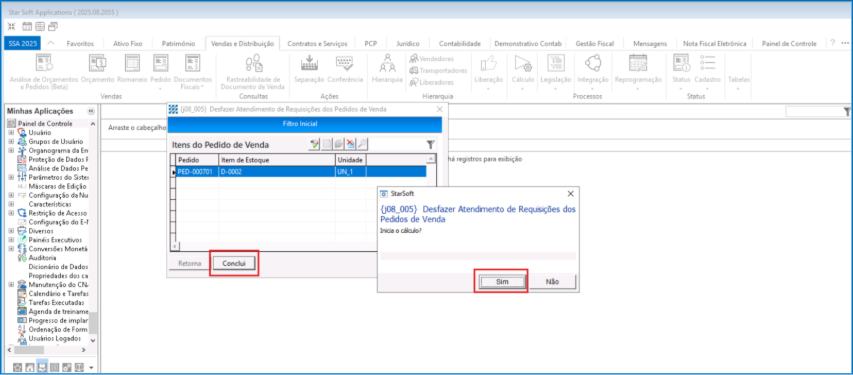Select the PED-000701 cell
853x375 pixels.
pos(197,171)
